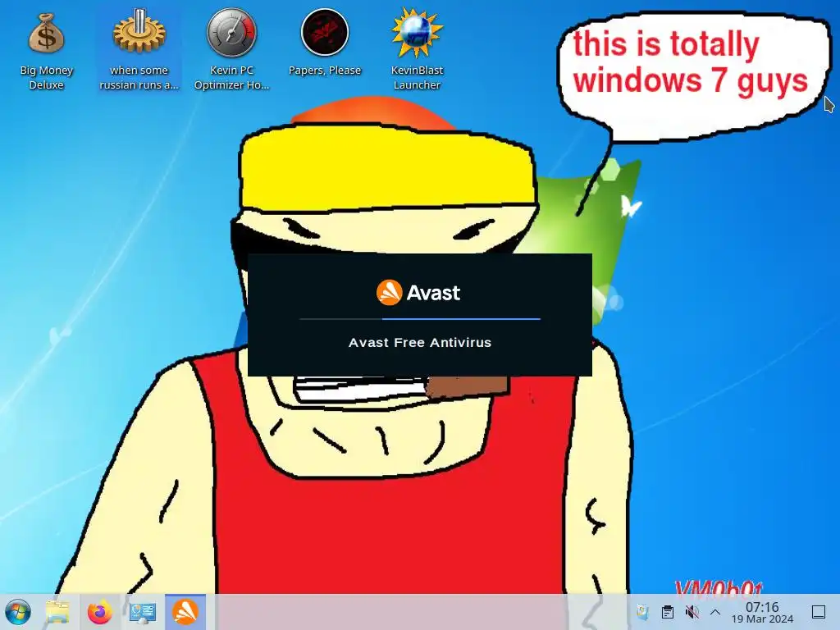840x630 pixels.
Task: Click the Avast logo on the splash screen
Action: pyautogui.click(x=418, y=293)
